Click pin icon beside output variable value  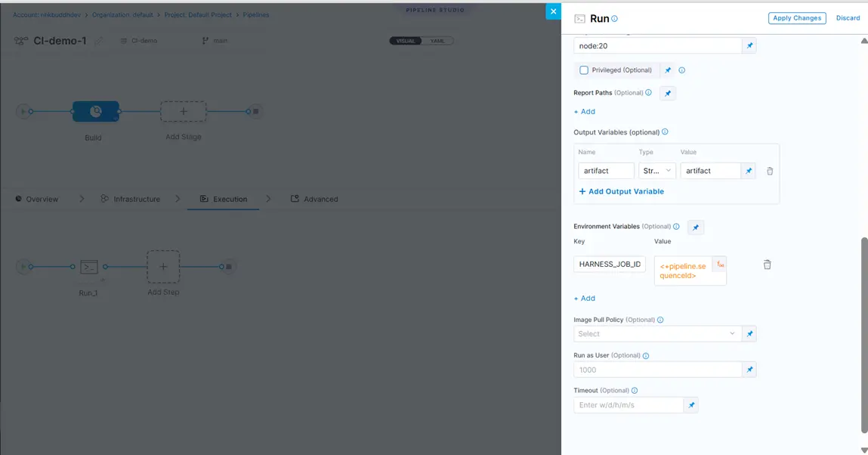click(x=749, y=171)
